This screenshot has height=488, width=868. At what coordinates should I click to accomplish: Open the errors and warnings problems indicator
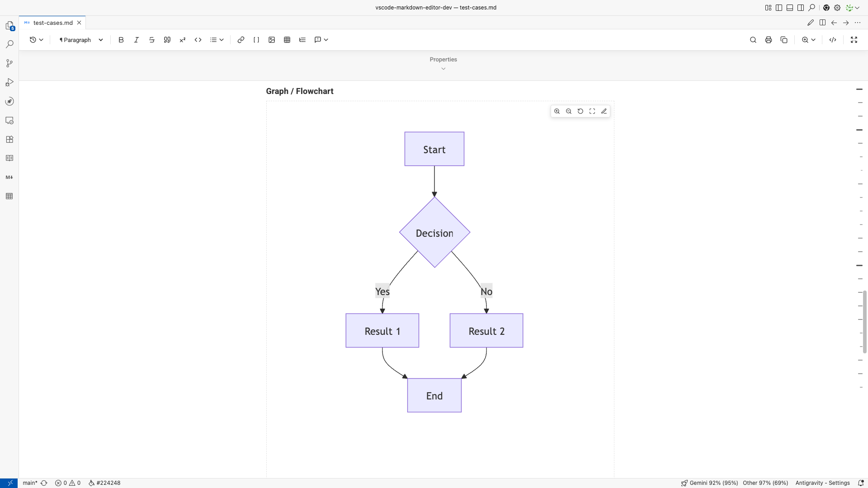tap(68, 483)
